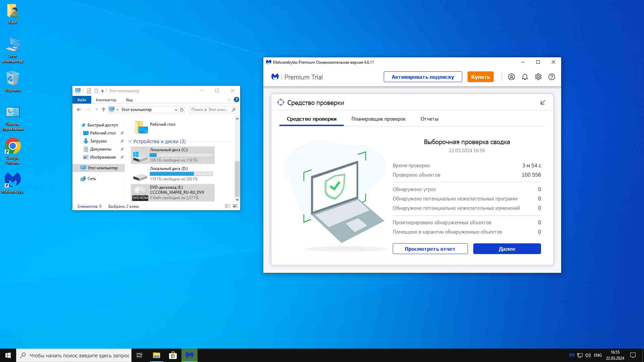Click the Explorer search field
The image size is (644, 362).
pos(210,110)
